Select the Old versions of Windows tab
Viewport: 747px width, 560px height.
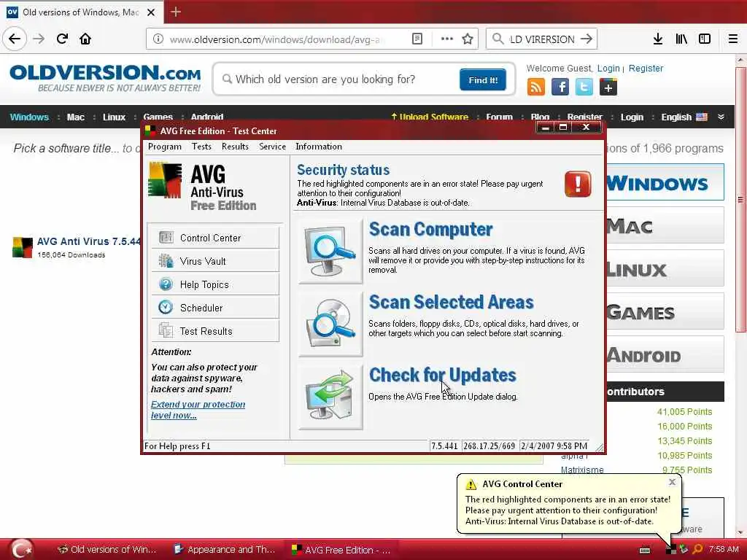click(x=81, y=12)
